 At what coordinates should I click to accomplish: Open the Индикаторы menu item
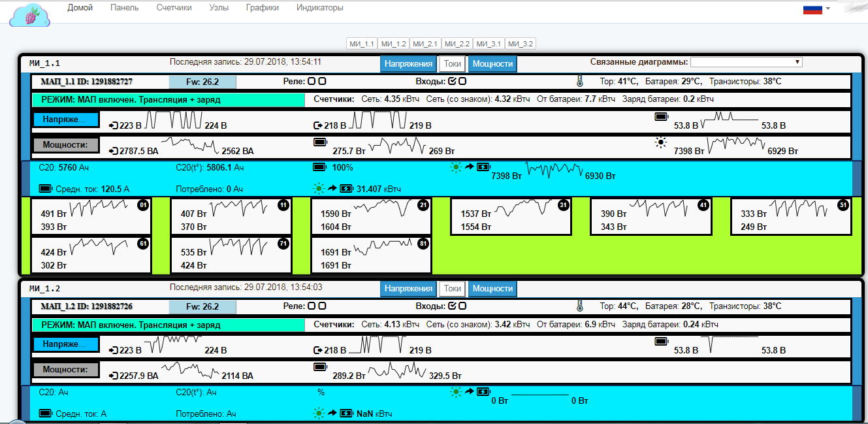click(x=320, y=8)
